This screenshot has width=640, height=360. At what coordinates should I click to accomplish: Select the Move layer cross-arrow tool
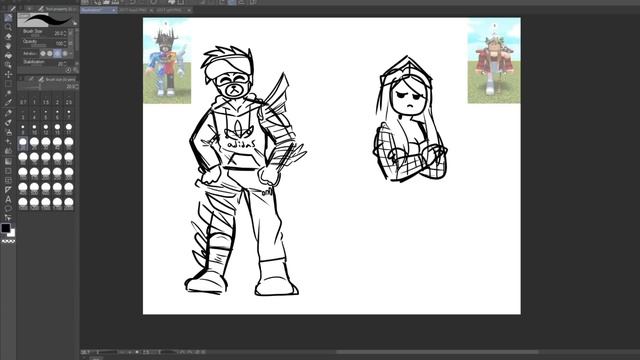[x=8, y=74]
